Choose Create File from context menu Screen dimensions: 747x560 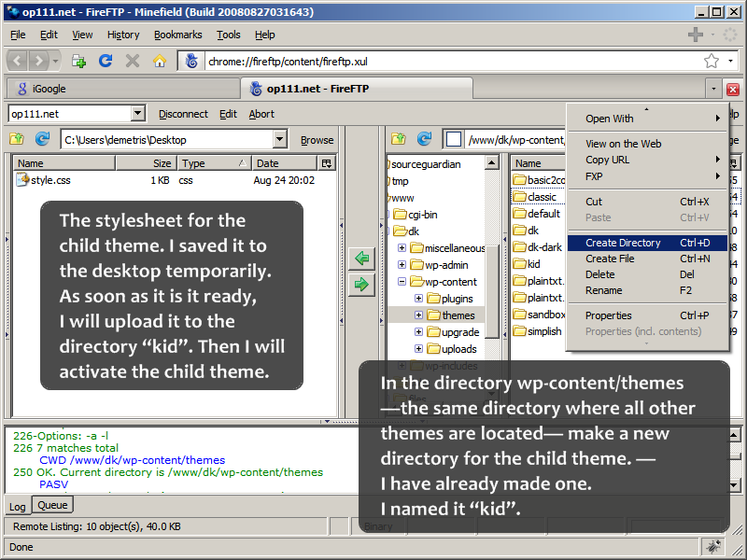(647, 259)
